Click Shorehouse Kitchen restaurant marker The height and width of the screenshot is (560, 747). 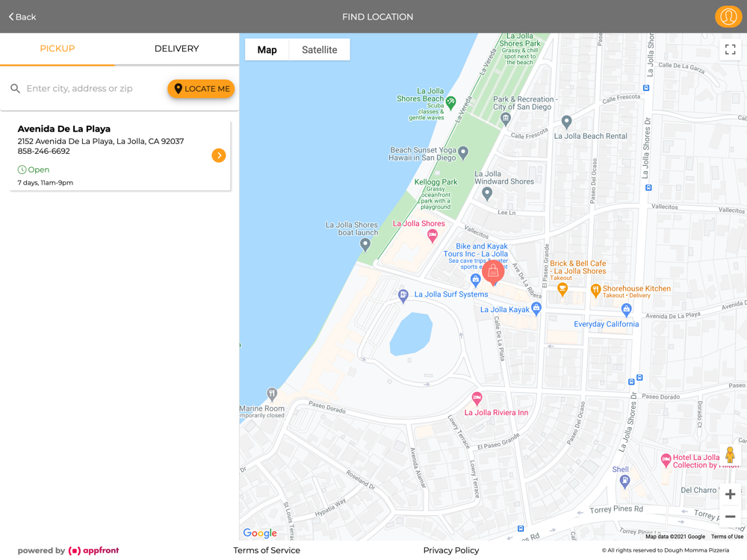coord(595,290)
